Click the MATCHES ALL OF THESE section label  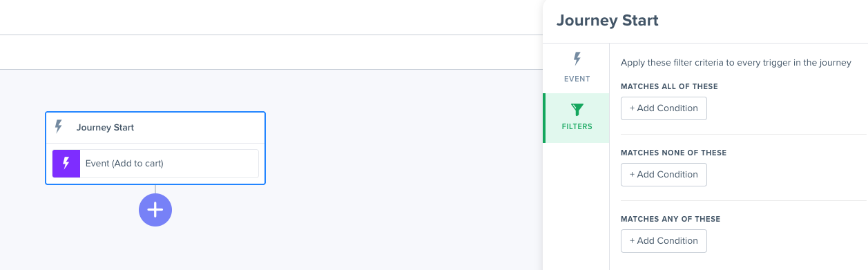tap(669, 86)
